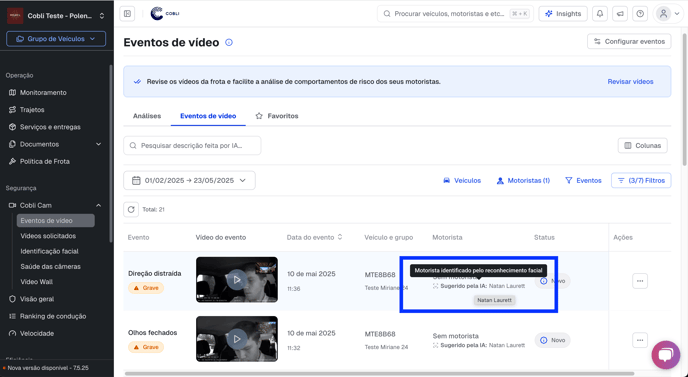Switch the Cobli Teste account selector
Image resolution: width=688 pixels, height=377 pixels.
pyautogui.click(x=56, y=16)
